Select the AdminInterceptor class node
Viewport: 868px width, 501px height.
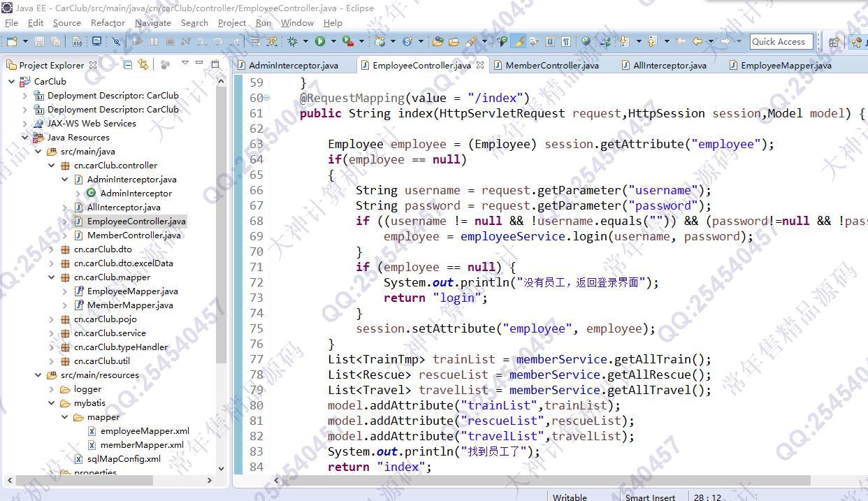coord(136,194)
